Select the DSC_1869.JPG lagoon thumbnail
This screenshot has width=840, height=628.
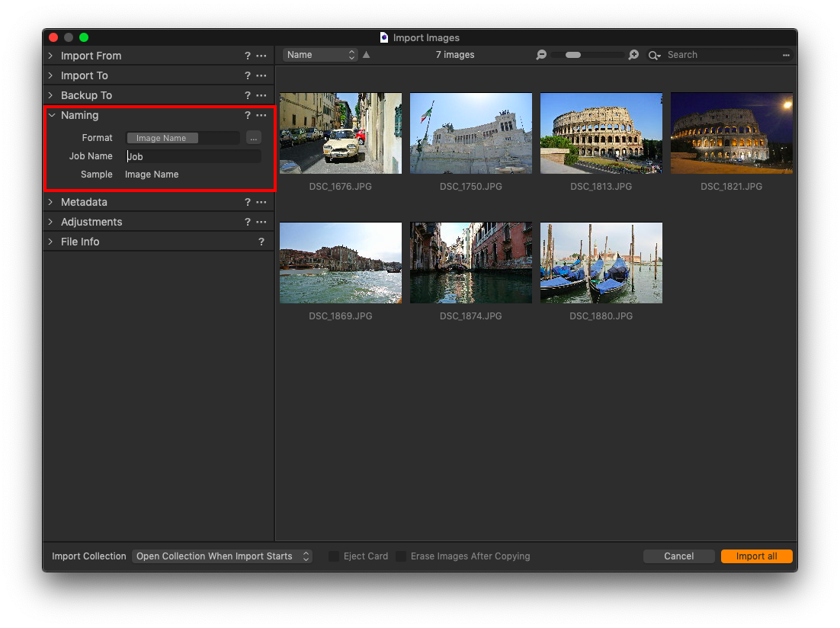pyautogui.click(x=341, y=263)
